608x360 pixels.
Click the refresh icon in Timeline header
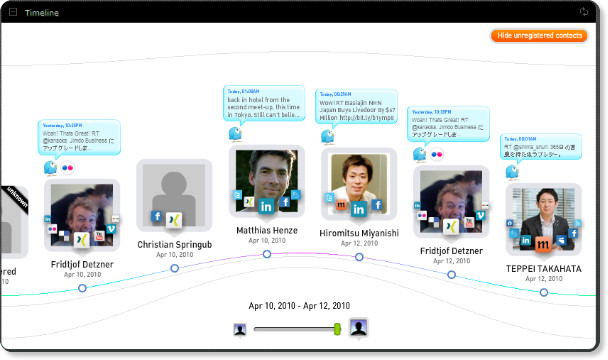pyautogui.click(x=584, y=12)
